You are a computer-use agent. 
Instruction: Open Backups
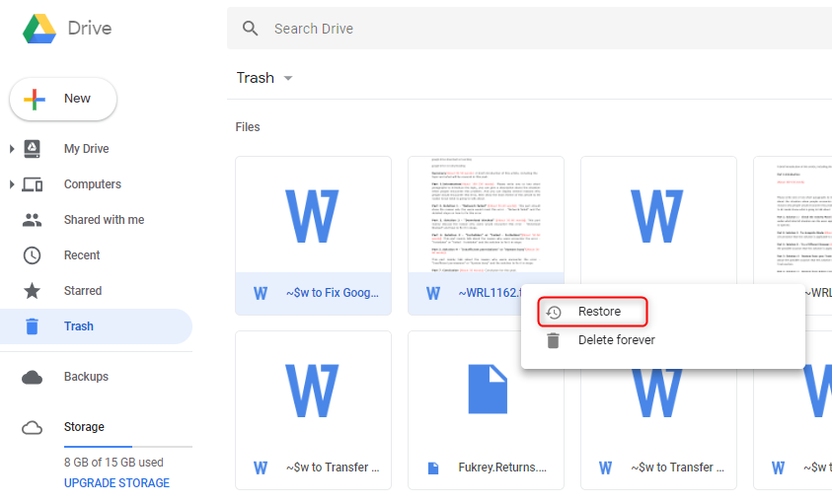point(86,377)
